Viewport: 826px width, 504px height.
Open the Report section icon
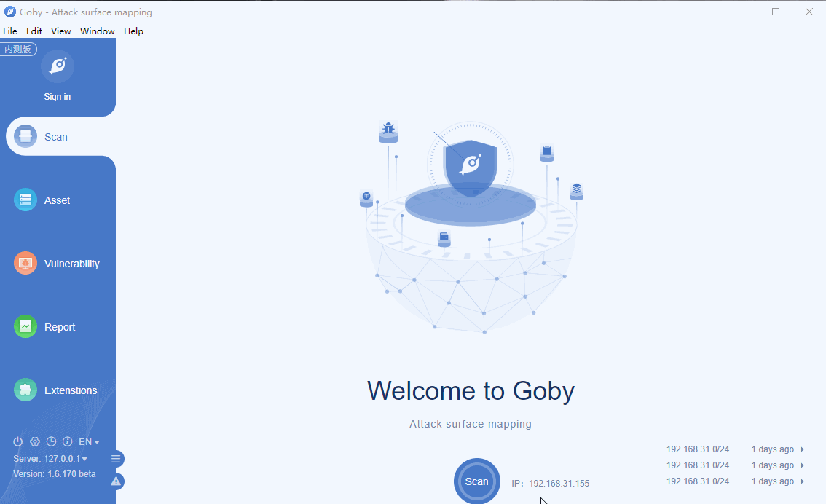tap(25, 326)
